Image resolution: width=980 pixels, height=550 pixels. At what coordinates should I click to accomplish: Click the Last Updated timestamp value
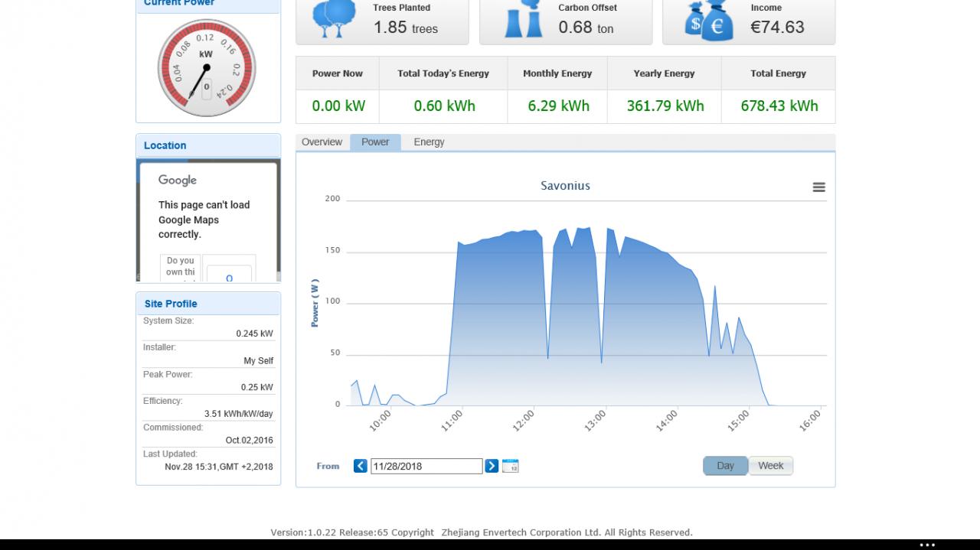pos(218,467)
